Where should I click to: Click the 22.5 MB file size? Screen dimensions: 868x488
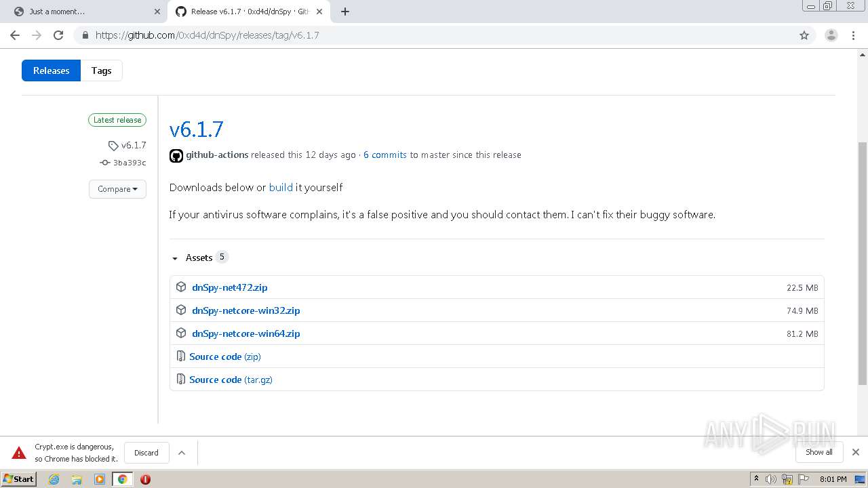pyautogui.click(x=802, y=287)
